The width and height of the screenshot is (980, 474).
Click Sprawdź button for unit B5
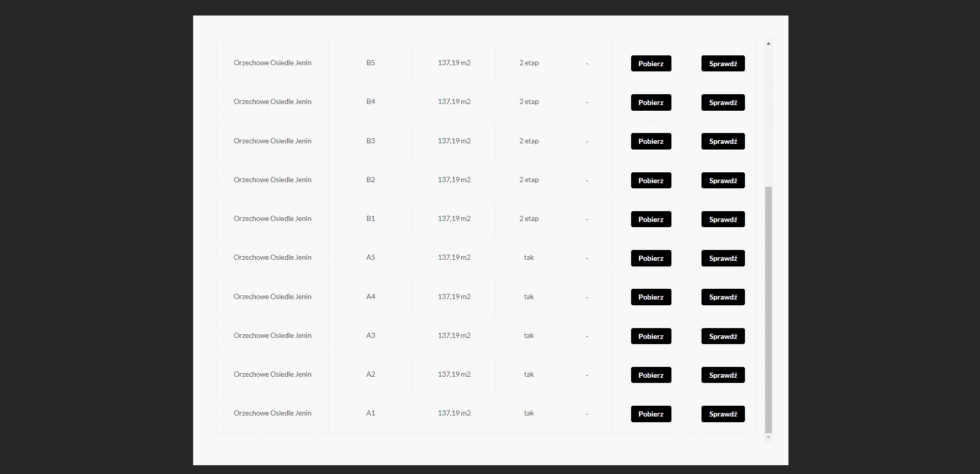(x=723, y=64)
